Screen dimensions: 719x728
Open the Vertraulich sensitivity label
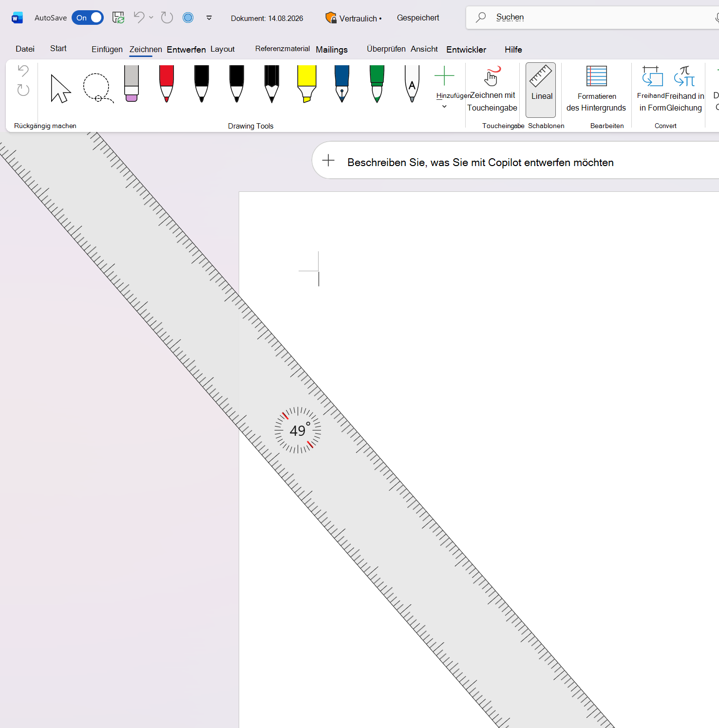(354, 18)
